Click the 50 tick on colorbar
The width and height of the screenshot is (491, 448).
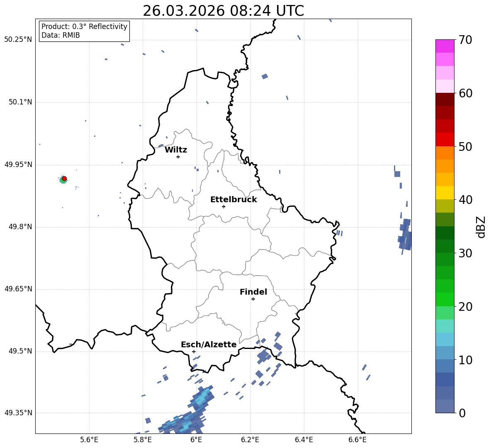point(465,147)
